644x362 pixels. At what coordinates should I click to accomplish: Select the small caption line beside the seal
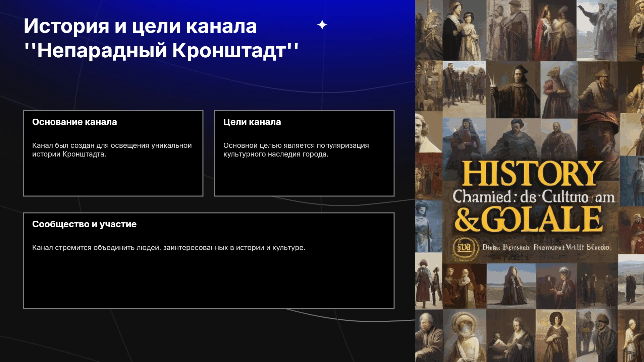(x=546, y=248)
